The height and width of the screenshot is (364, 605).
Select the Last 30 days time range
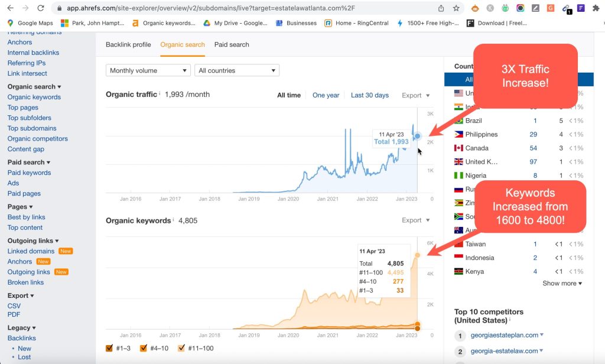coord(369,95)
